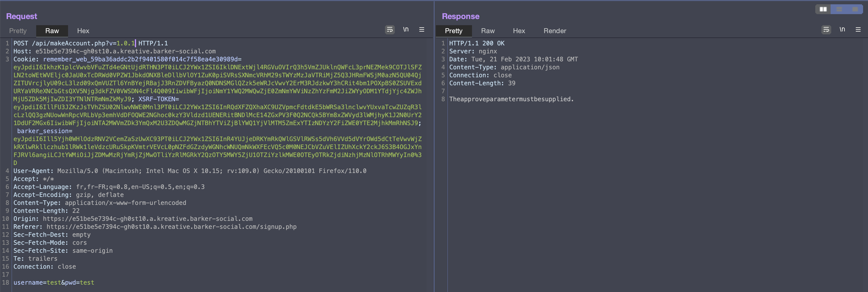The width and height of the screenshot is (868, 292).
Task: Toggle word wrap in the Request editor
Action: click(x=390, y=30)
